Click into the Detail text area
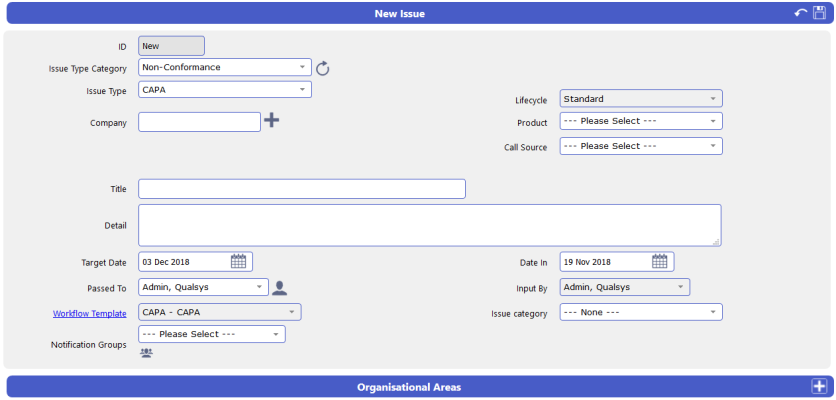The width and height of the screenshot is (836, 400). click(430, 225)
